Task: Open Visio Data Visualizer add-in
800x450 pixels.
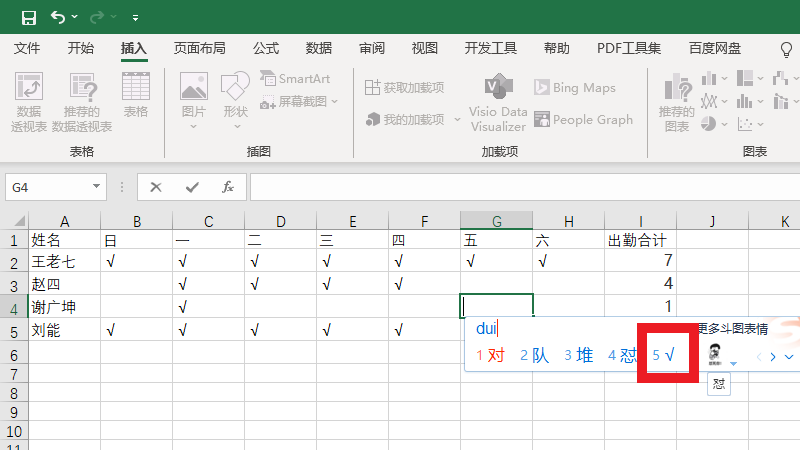Action: click(x=498, y=102)
